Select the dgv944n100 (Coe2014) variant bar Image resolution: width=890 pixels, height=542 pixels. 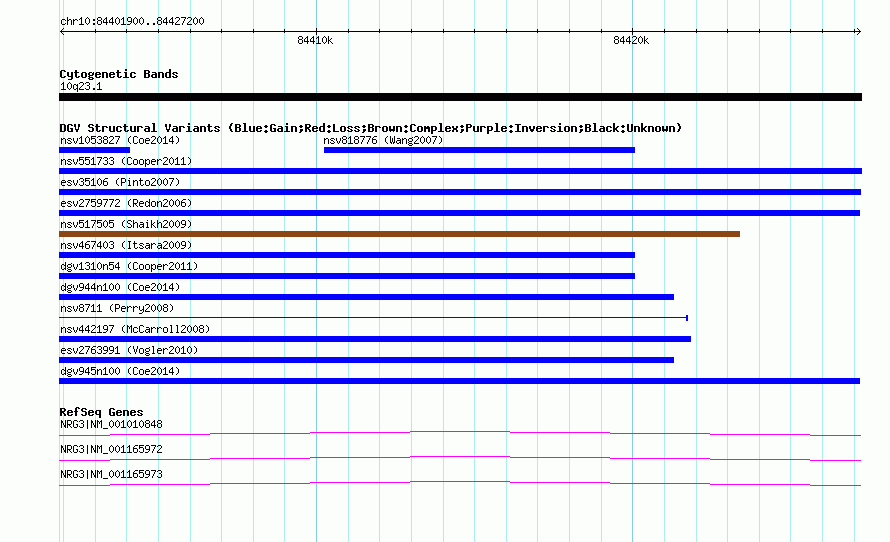(367, 297)
